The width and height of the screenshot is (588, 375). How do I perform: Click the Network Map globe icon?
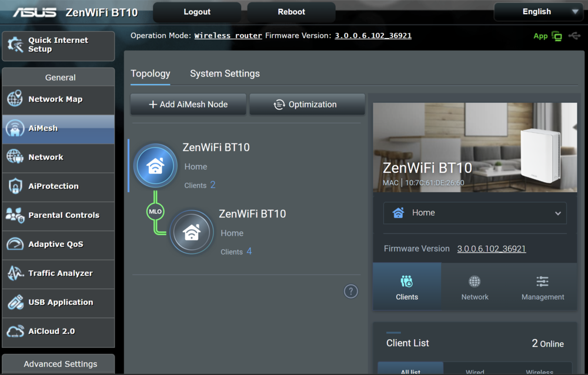(15, 99)
